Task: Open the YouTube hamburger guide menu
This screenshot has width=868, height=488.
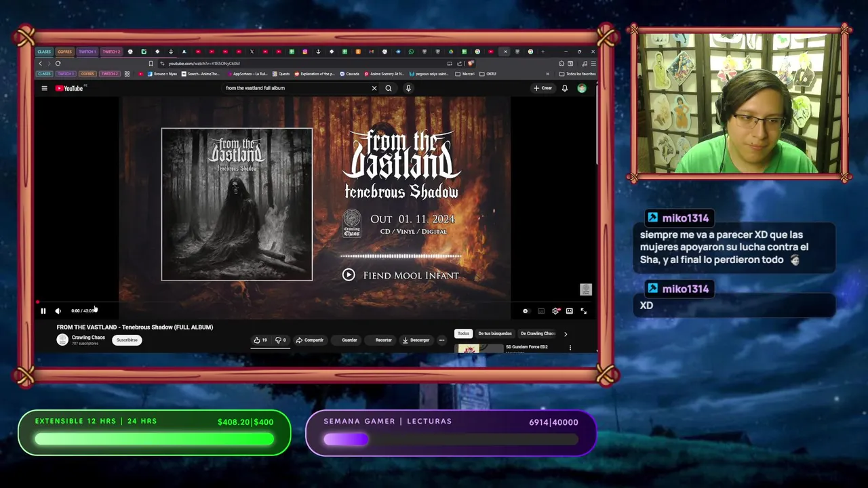Action: pyautogui.click(x=44, y=88)
